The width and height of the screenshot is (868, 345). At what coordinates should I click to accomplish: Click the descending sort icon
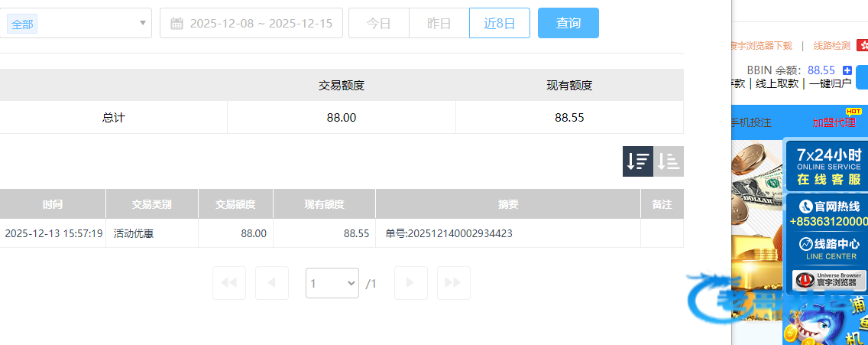(x=637, y=161)
